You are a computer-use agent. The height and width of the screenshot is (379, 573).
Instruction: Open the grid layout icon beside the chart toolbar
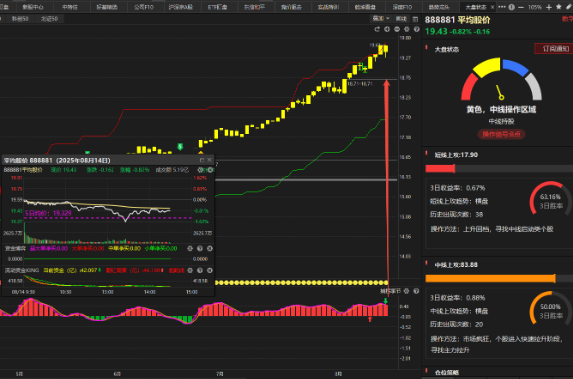(415, 19)
